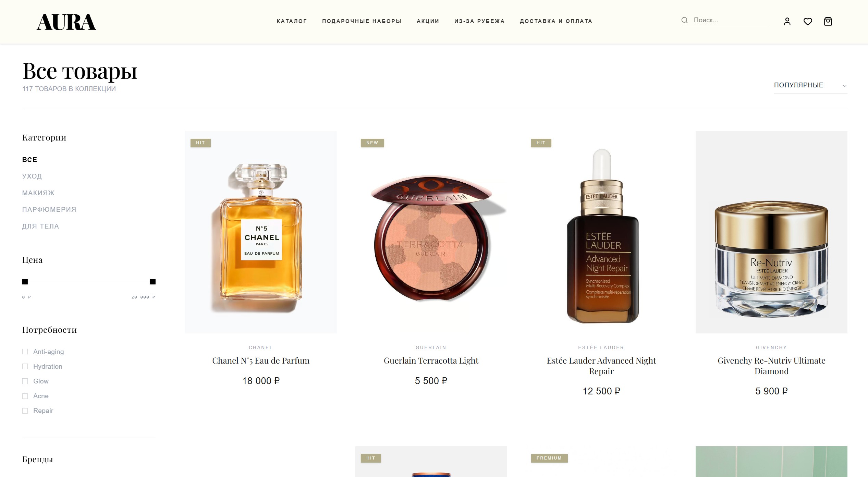This screenshot has height=477, width=868.
Task: Tick the Acne needs checkbox
Action: pos(25,396)
